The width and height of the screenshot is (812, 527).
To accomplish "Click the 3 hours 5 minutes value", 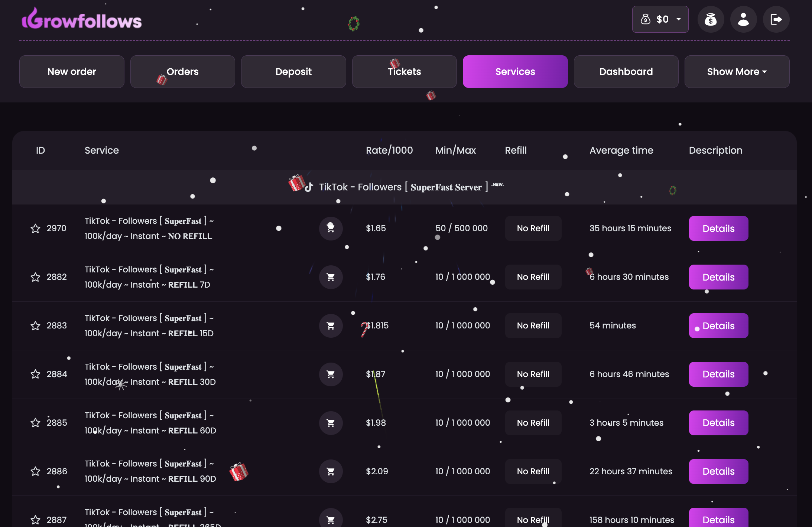I will 626,423.
